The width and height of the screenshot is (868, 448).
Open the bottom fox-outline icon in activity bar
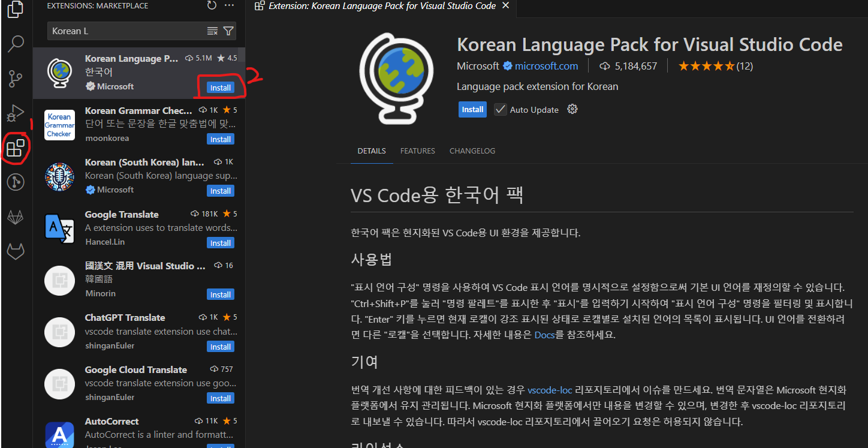click(x=16, y=252)
